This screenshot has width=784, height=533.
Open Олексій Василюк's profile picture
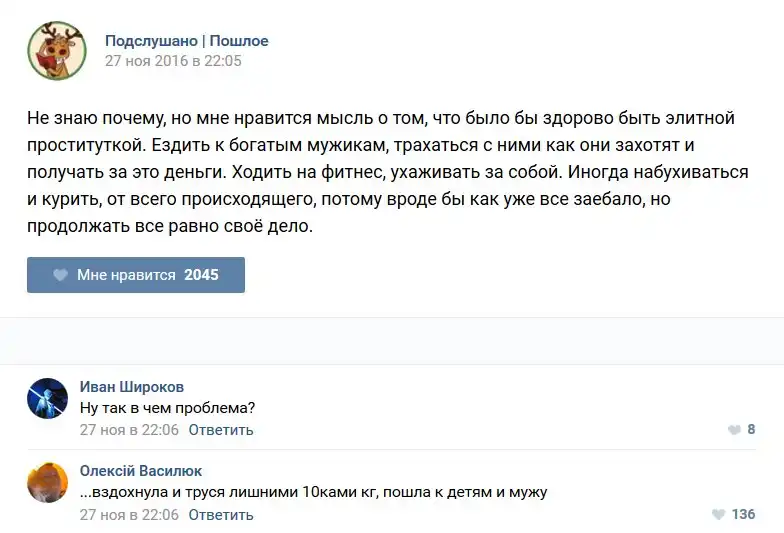[x=47, y=483]
